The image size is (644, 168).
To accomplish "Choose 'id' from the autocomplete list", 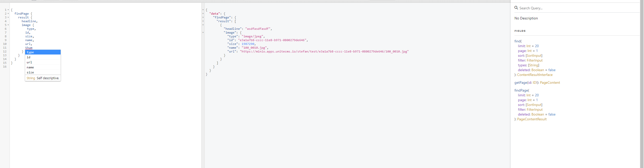I will (43, 57).
